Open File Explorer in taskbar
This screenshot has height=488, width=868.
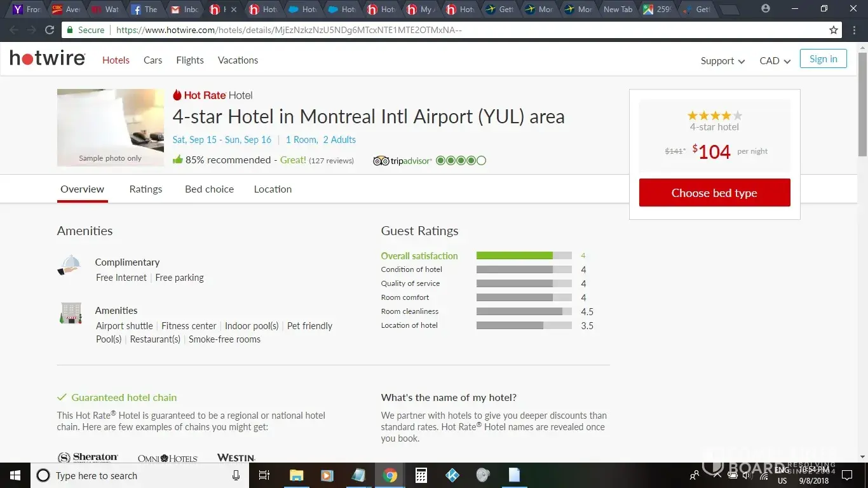pyautogui.click(x=296, y=475)
